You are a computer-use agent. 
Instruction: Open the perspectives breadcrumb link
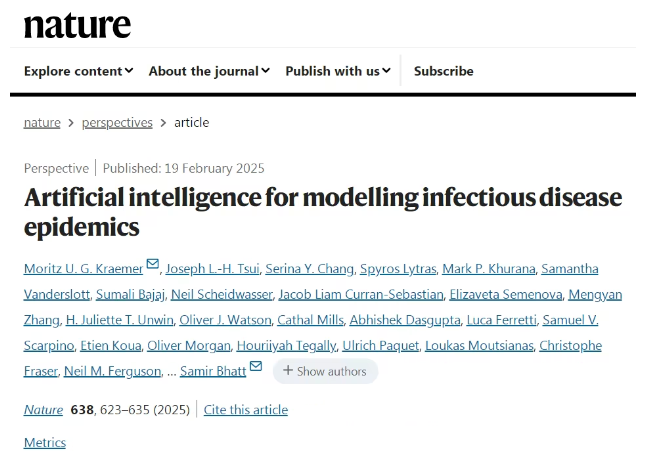click(117, 123)
